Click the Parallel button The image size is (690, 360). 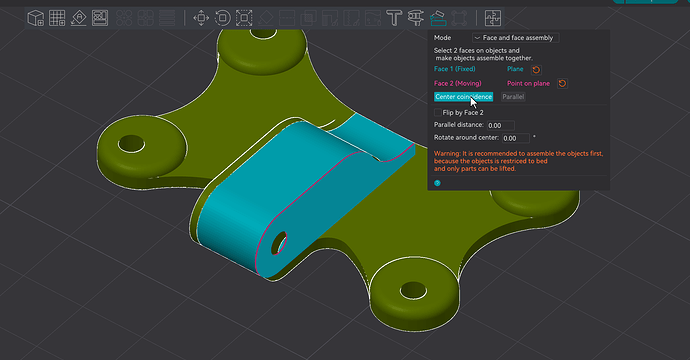[513, 97]
